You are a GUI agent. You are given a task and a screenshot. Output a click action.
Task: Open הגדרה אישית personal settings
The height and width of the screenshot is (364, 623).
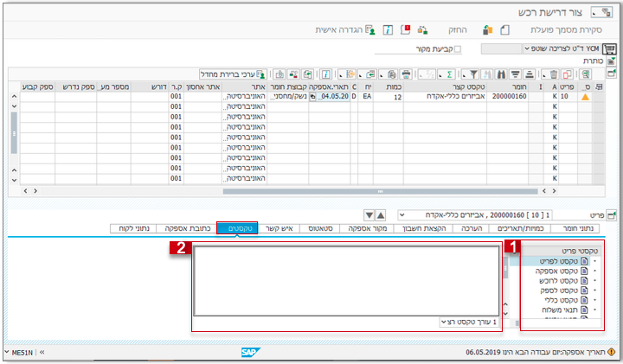[345, 29]
